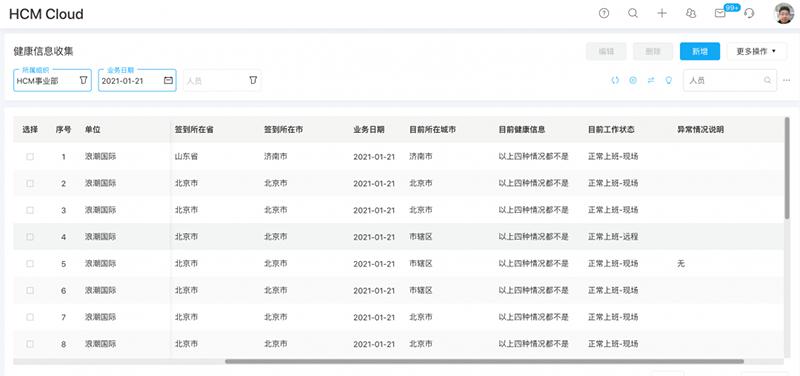The height and width of the screenshot is (376, 800).
Task: Click the refresh arrows icon
Action: point(615,80)
